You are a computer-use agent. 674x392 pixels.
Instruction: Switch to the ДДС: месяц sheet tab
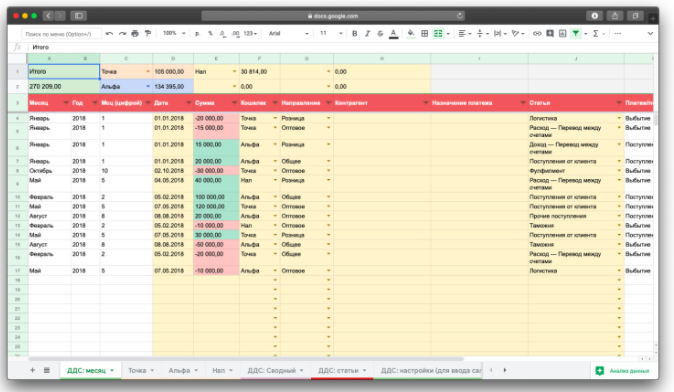point(91,371)
